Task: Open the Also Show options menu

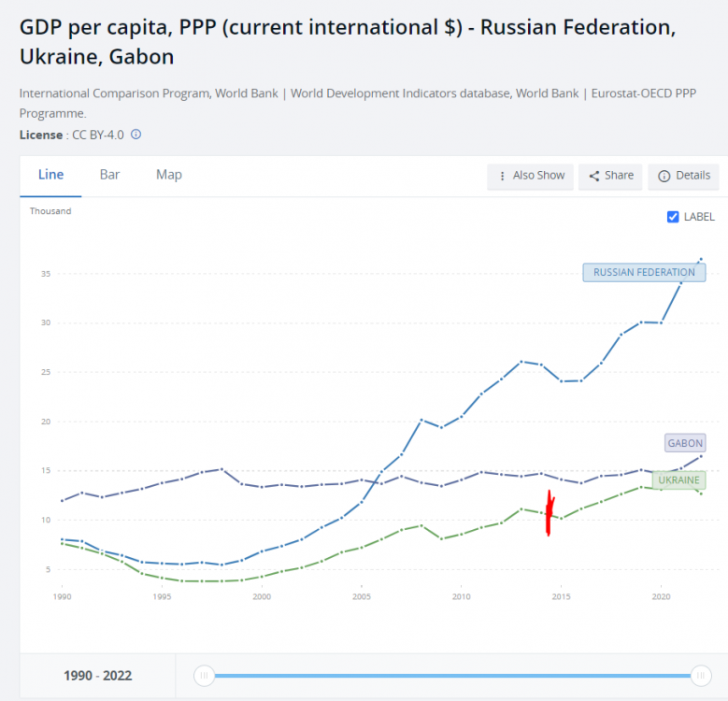Action: tap(532, 176)
